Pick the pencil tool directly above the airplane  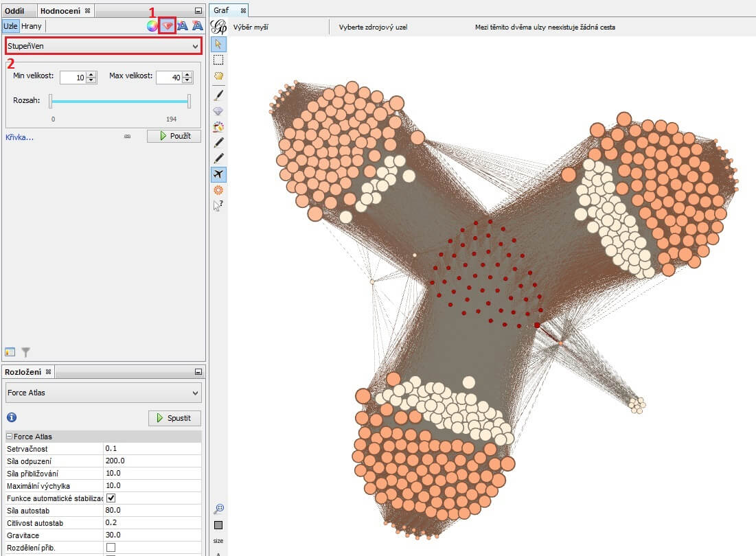tap(218, 158)
